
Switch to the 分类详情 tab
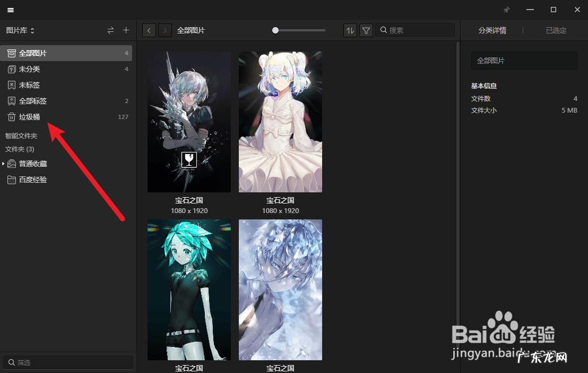(492, 30)
